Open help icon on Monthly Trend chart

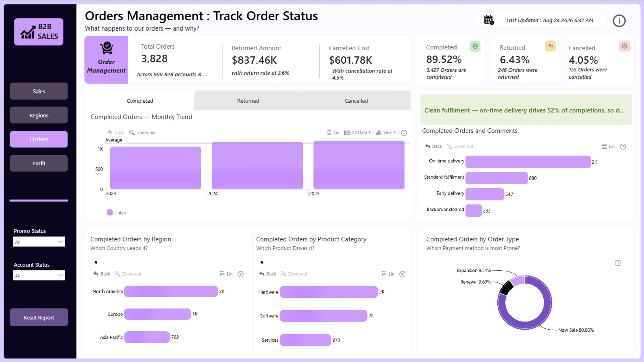(404, 133)
